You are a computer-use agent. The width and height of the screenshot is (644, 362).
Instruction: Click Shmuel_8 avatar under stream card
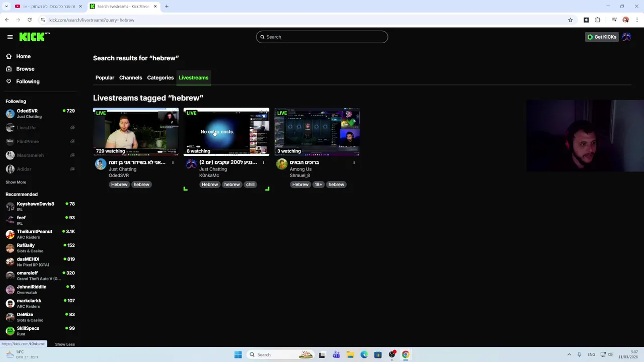pos(282,164)
